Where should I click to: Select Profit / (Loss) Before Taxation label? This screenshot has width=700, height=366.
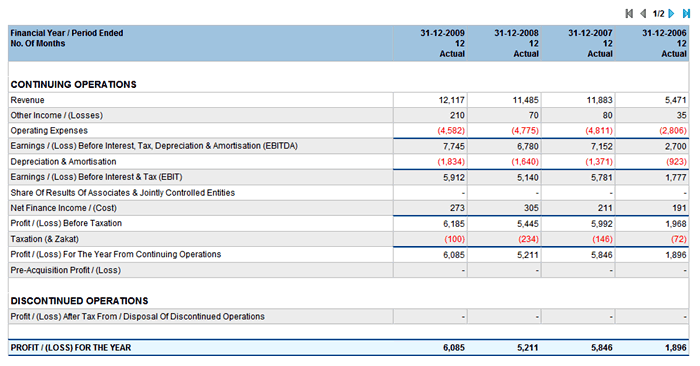66,223
